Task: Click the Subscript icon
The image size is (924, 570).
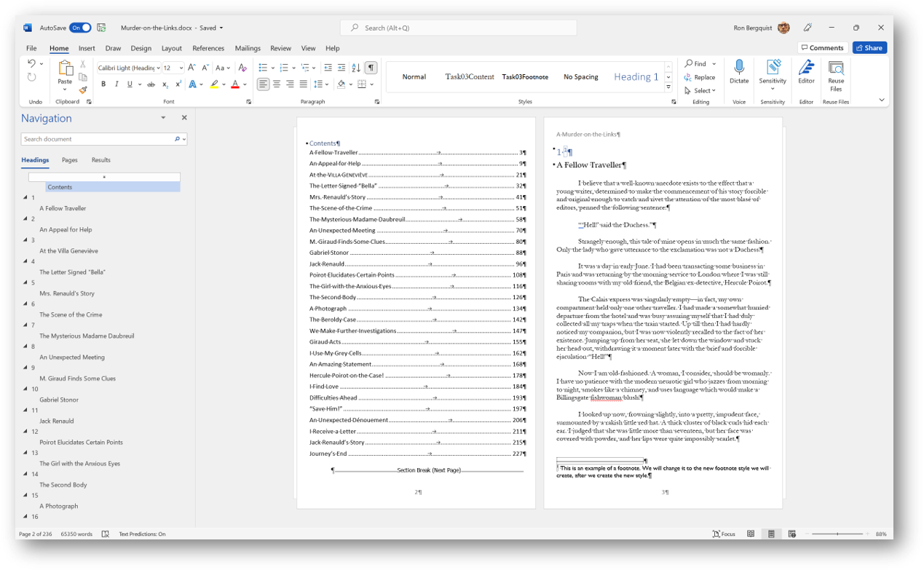Action: pyautogui.click(x=165, y=84)
